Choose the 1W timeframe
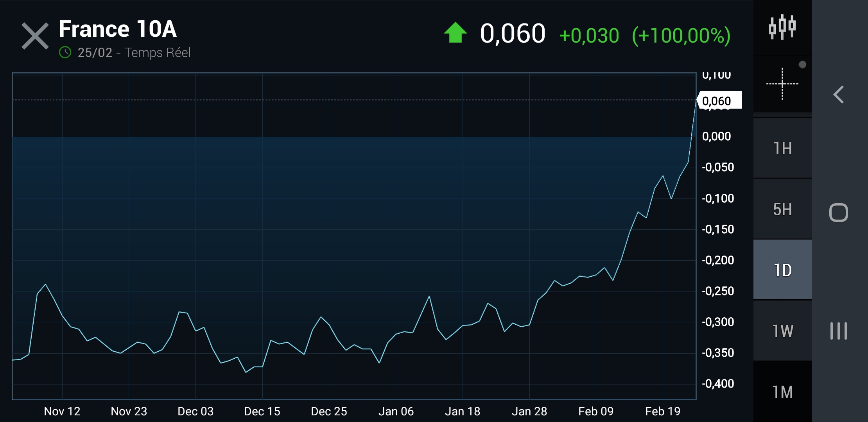 (x=782, y=331)
